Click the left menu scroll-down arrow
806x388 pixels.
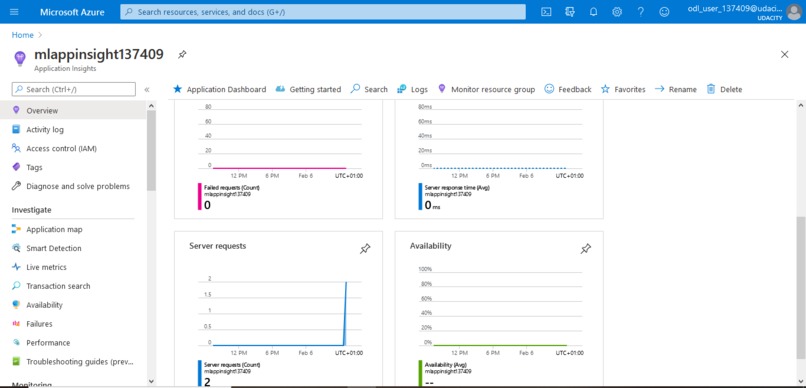(151, 381)
